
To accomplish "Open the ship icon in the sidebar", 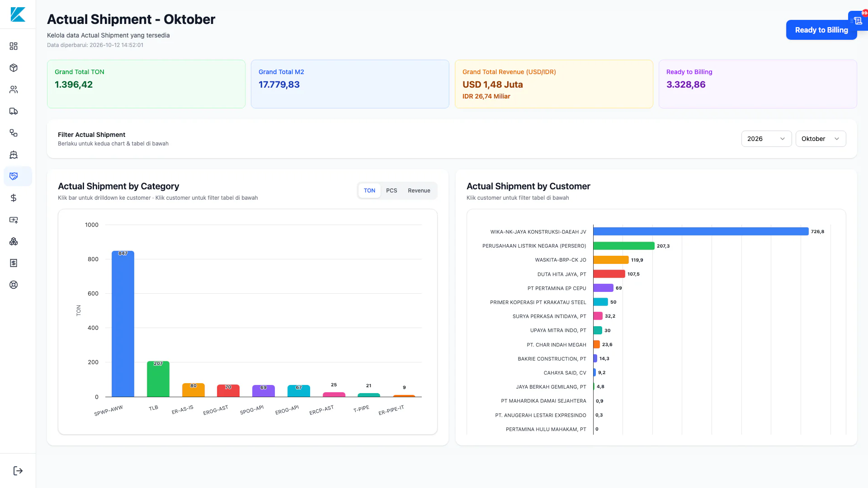I will click(14, 155).
